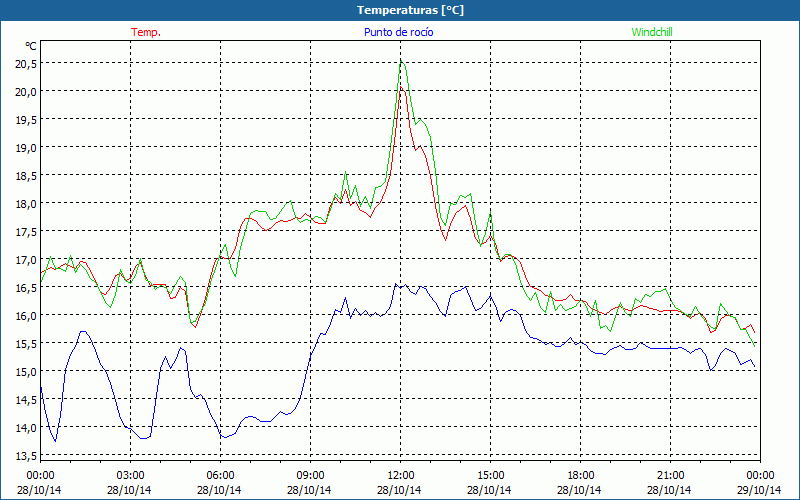Click the 18:00 time label
This screenshot has height=500, width=800.
581,476
